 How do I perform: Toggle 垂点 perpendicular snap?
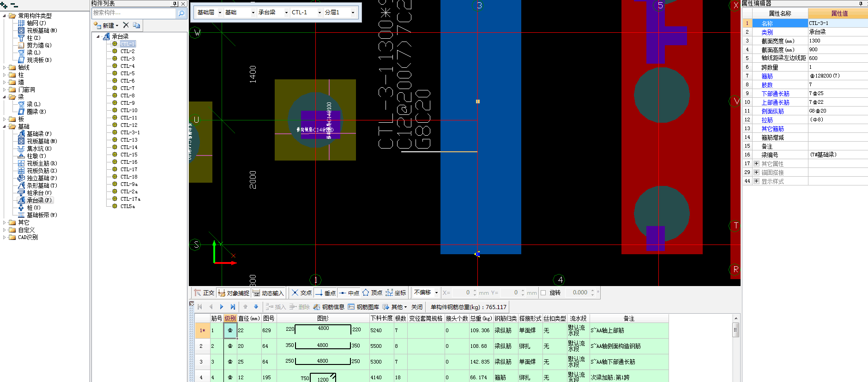tap(325, 293)
